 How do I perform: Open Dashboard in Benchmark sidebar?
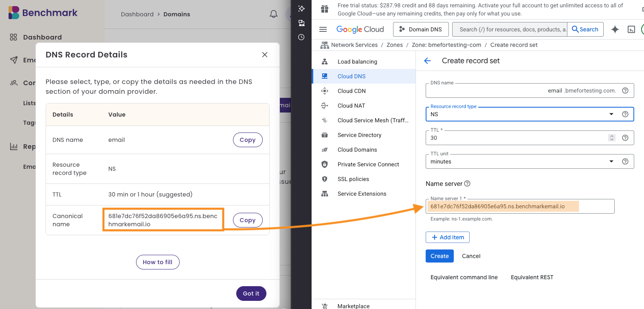42,37
